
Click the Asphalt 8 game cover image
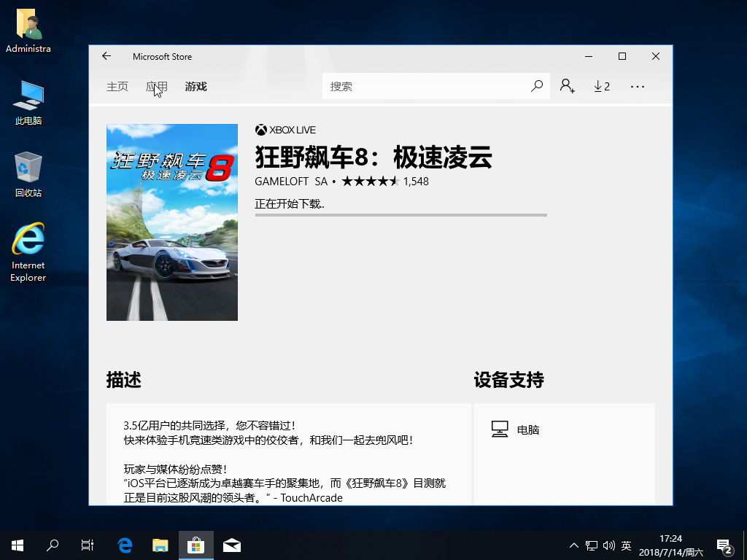172,222
